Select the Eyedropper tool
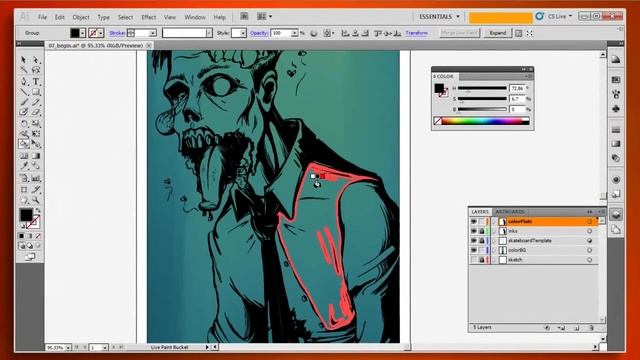This screenshot has height=360, width=640. point(23,166)
